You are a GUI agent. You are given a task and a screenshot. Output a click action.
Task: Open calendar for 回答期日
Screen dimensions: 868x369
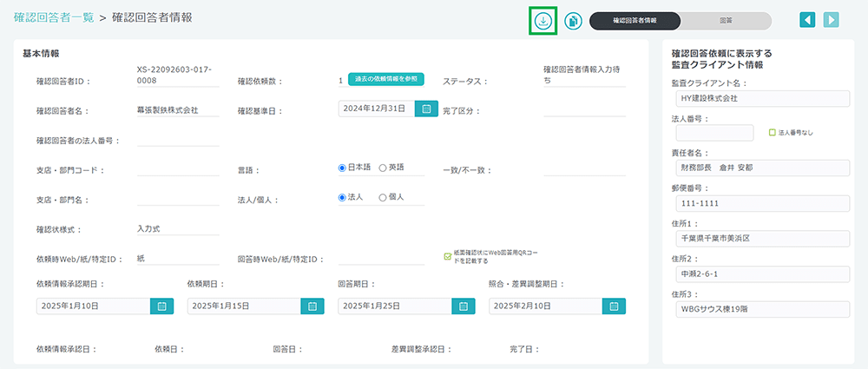coord(464,306)
